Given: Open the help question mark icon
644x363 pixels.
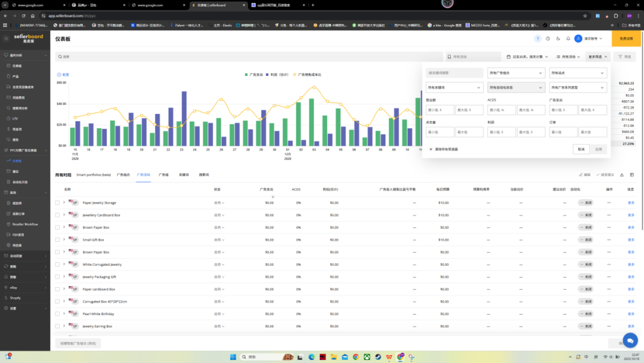Looking at the screenshot, I should pyautogui.click(x=538, y=38).
